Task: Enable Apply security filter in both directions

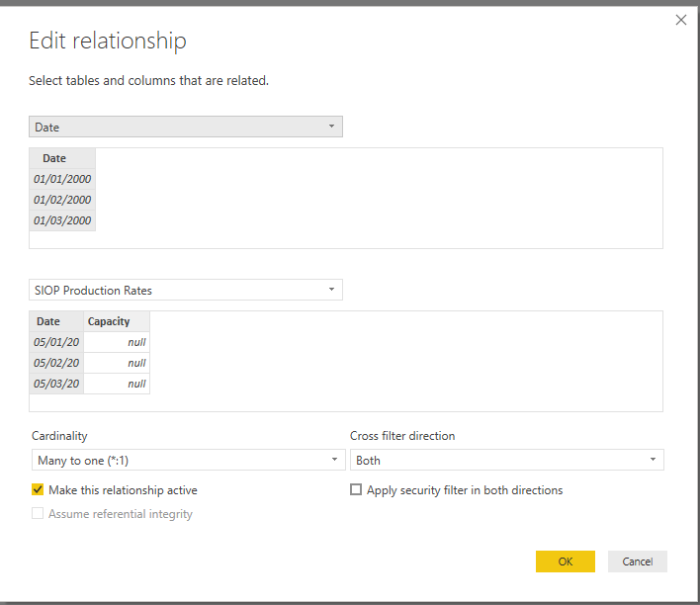Action: 356,489
